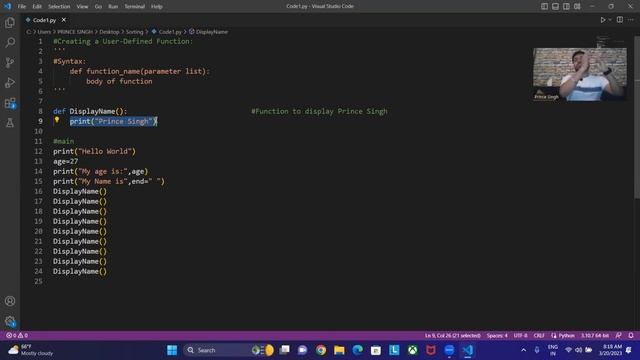Image resolution: width=640 pixels, height=360 pixels.
Task: Open the Selection menu
Action: (59, 6)
